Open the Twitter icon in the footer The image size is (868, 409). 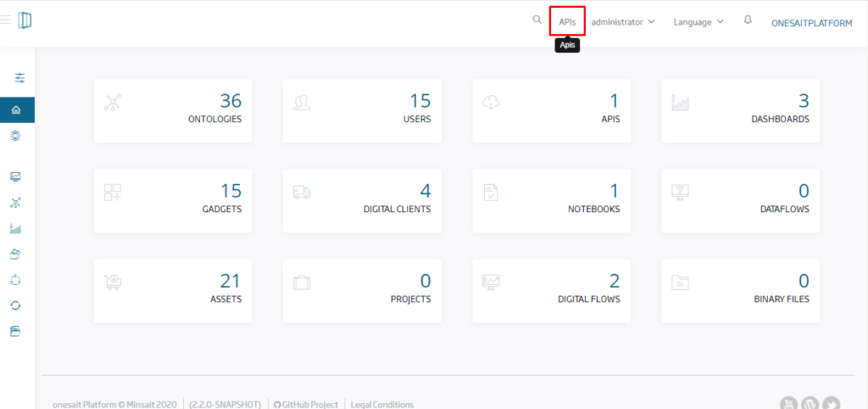coord(831,404)
